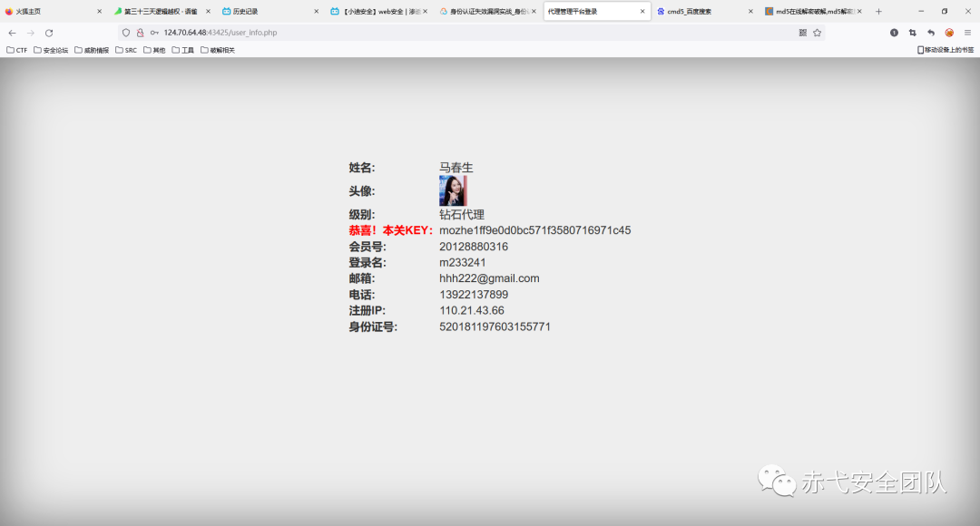Click the 注册IP label
980x526 pixels.
point(367,310)
